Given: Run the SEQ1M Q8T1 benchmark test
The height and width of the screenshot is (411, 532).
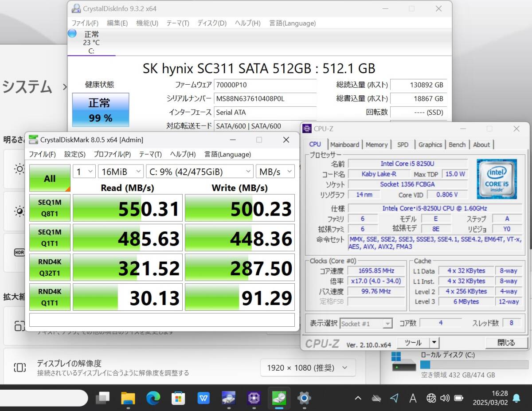Looking at the screenshot, I should point(50,208).
